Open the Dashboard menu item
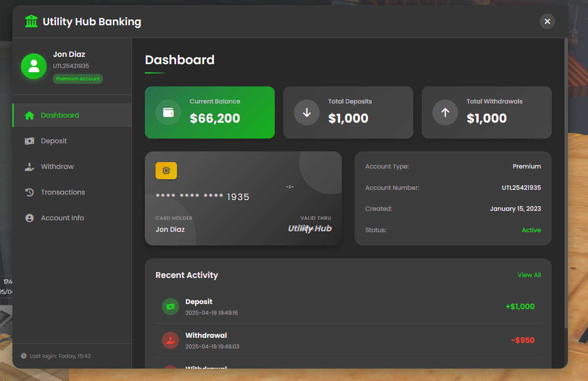The image size is (588, 381). point(72,115)
